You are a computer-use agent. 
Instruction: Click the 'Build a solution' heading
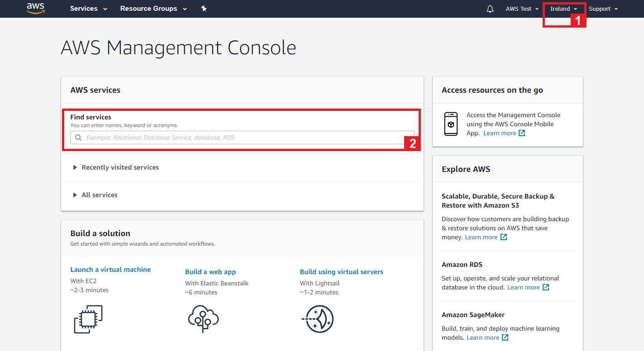[x=100, y=233]
